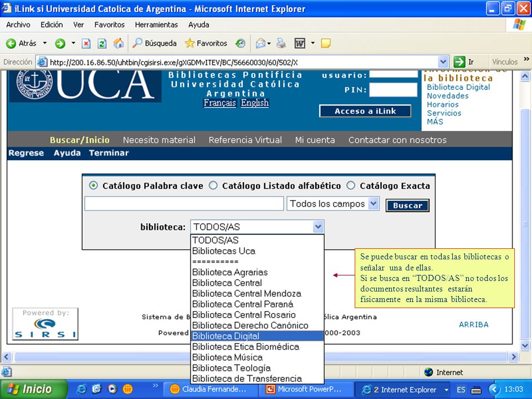Choose Biblioteca Central Mendoza option
Image resolution: width=532 pixels, height=399 pixels.
point(257,294)
